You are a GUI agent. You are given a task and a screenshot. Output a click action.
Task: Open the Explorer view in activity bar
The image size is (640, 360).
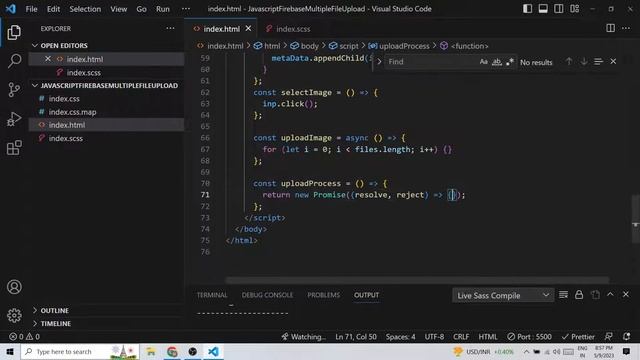[x=14, y=33]
